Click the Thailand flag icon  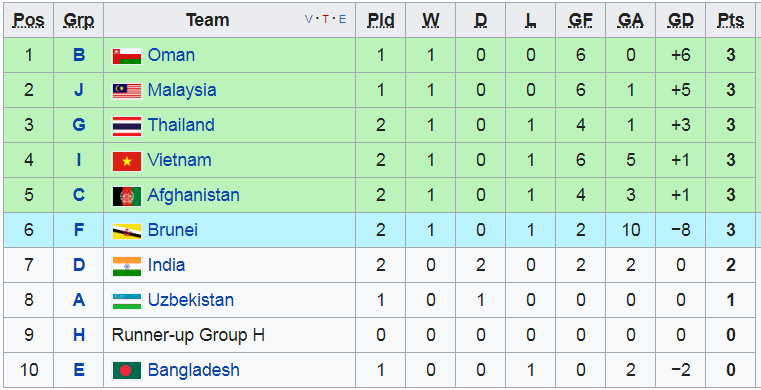[x=127, y=126]
